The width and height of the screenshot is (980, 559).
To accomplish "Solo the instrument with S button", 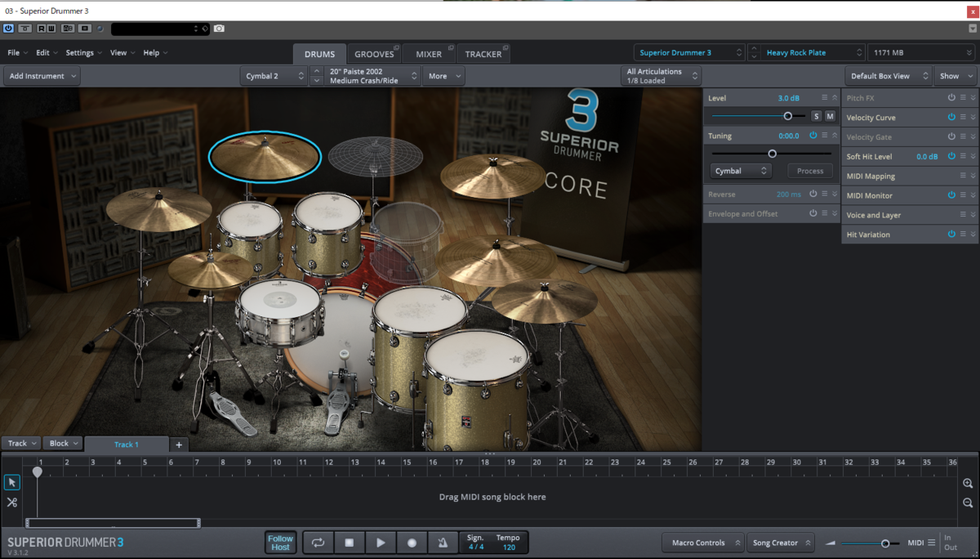I will pyautogui.click(x=816, y=116).
